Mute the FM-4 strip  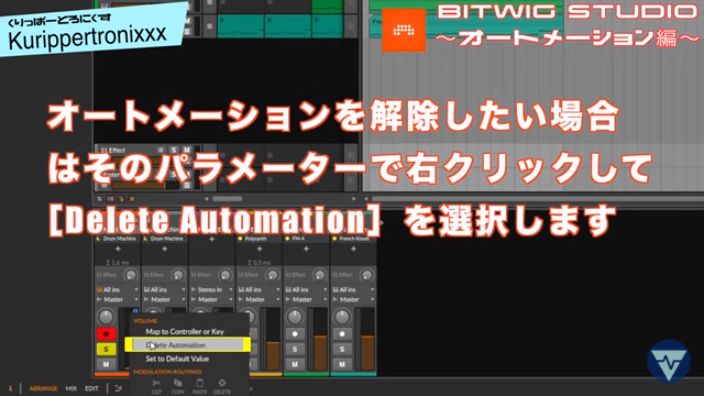[x=295, y=364]
